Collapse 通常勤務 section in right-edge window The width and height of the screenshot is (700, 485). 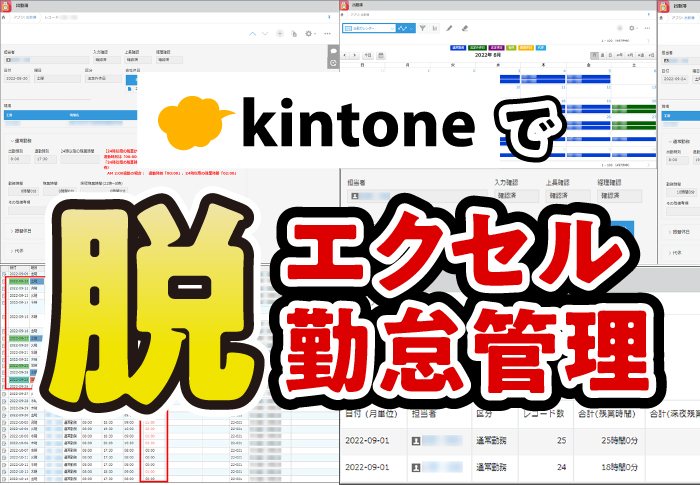pyautogui.click(x=679, y=142)
